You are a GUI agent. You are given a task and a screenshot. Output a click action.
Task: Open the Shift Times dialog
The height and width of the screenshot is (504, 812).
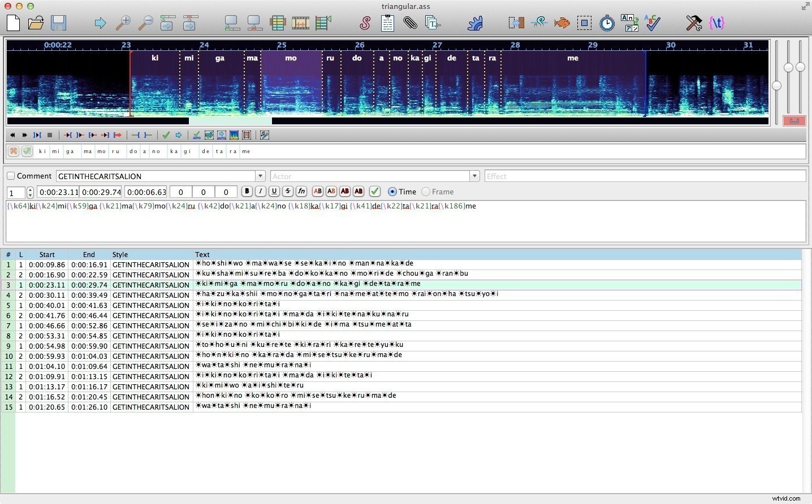(x=516, y=23)
